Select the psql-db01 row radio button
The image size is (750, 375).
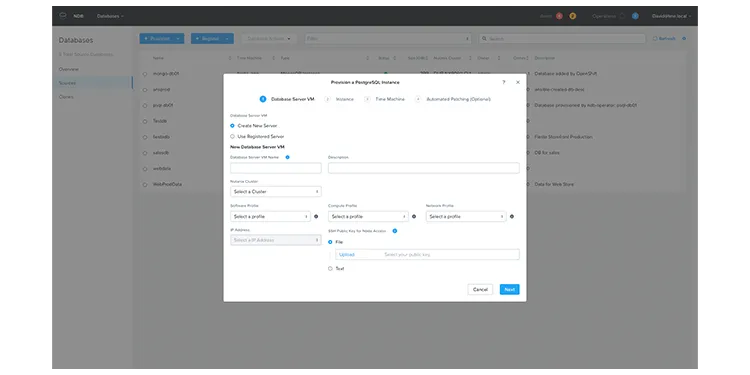point(145,106)
